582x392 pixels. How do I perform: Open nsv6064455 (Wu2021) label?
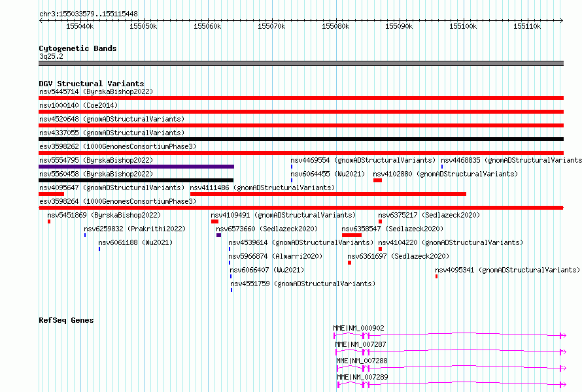[328, 174]
